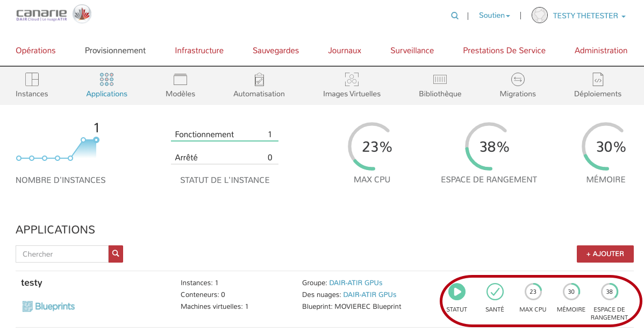Click the green Statut play icon
Image resolution: width=644 pixels, height=332 pixels.
(456, 292)
